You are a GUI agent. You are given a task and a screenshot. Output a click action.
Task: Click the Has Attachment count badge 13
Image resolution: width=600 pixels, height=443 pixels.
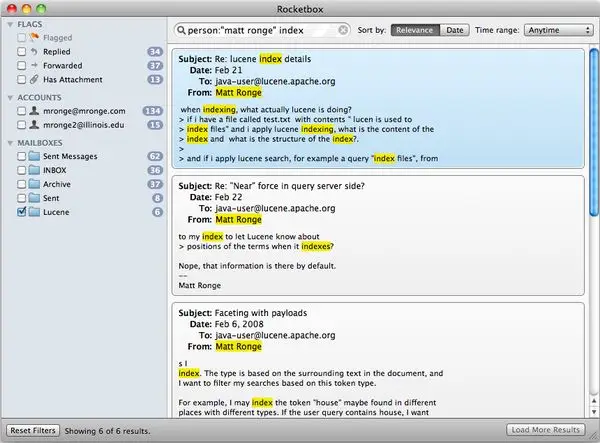155,80
